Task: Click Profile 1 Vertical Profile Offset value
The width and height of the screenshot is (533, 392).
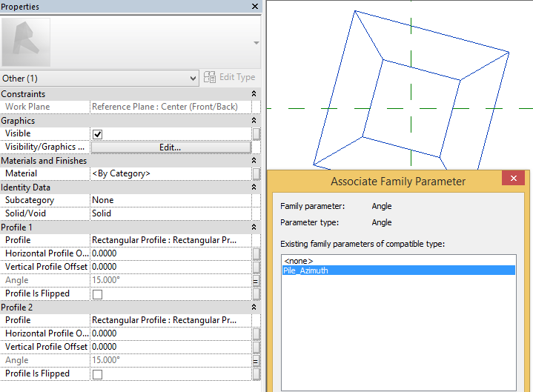Action: tap(171, 267)
